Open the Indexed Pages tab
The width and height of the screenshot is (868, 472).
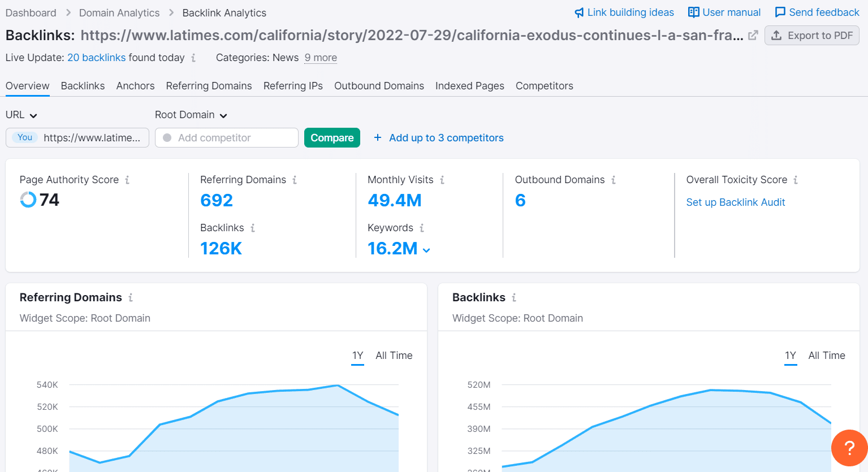(470, 86)
